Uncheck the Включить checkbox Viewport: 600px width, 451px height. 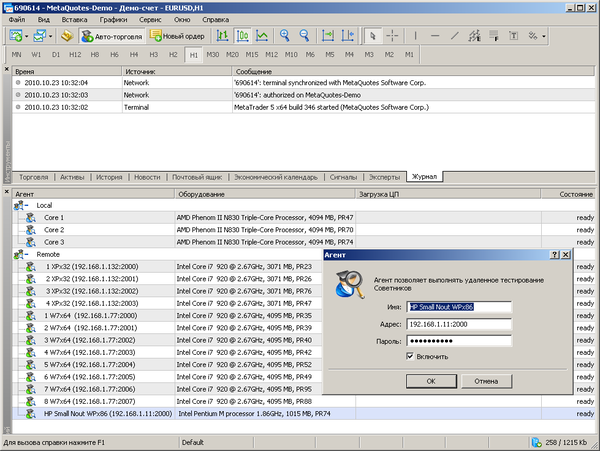point(410,356)
